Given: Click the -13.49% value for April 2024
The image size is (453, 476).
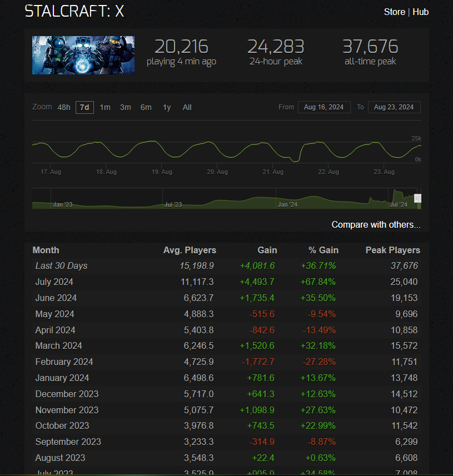Looking at the screenshot, I should [319, 330].
